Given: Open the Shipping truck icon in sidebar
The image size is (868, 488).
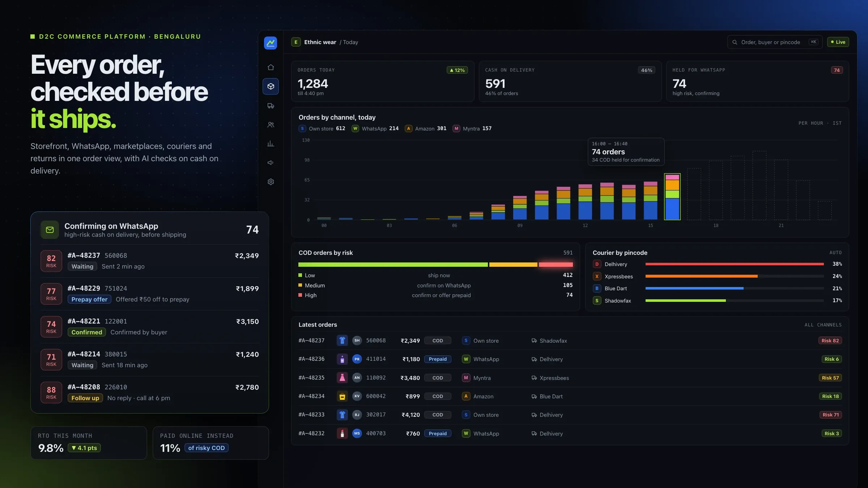Looking at the screenshot, I should point(271,106).
